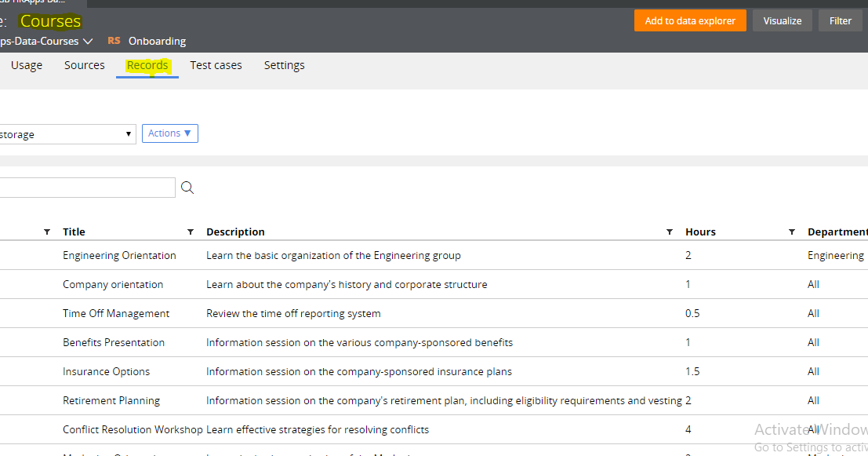Open the Title column filter icon
The height and width of the screenshot is (456, 868).
190,232
